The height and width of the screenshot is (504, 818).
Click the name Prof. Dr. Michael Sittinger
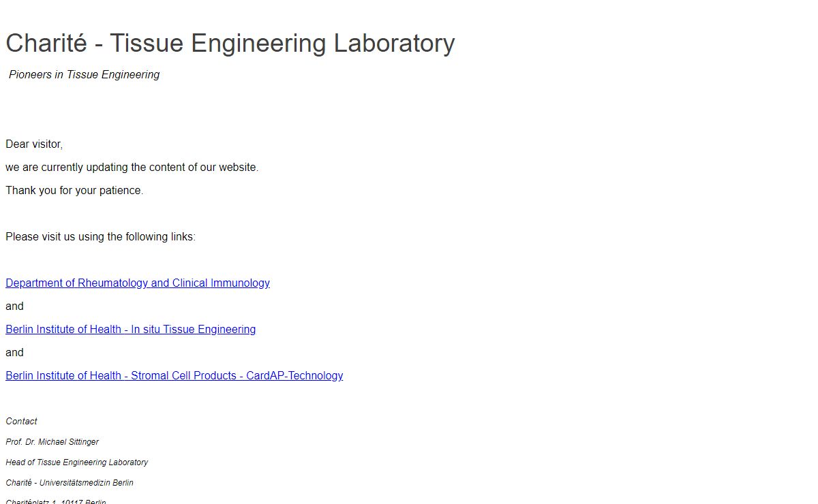(x=52, y=442)
